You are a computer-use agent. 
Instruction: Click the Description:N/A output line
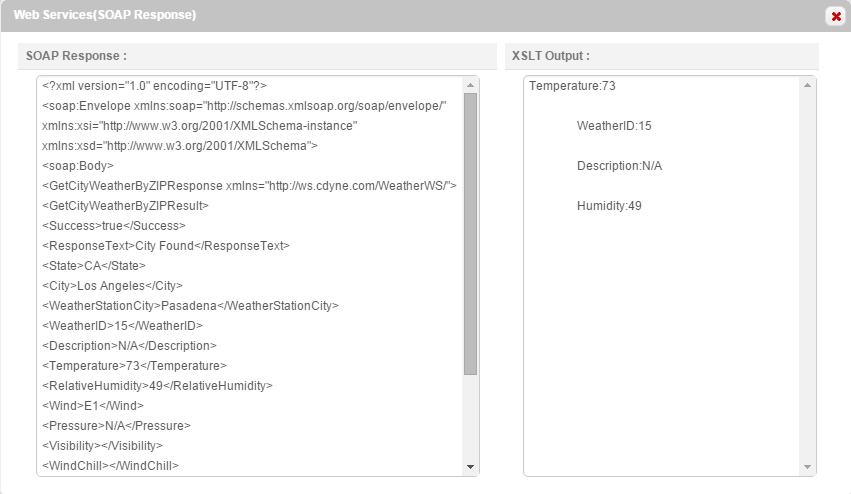coord(619,166)
